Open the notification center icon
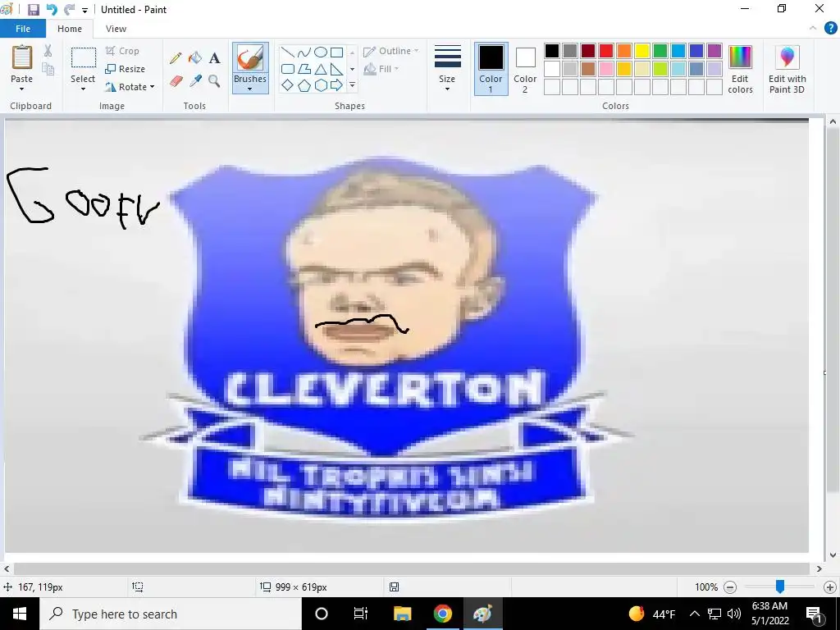The width and height of the screenshot is (840, 630). click(814, 614)
